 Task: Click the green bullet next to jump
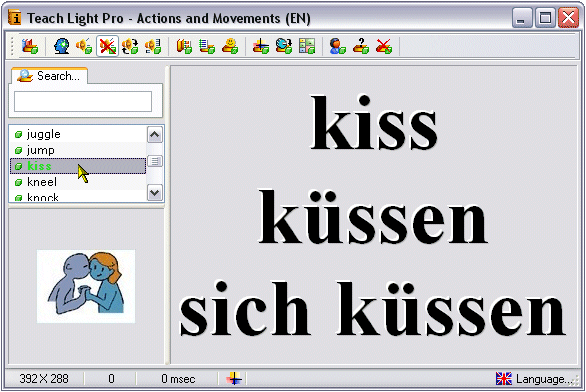(x=18, y=151)
